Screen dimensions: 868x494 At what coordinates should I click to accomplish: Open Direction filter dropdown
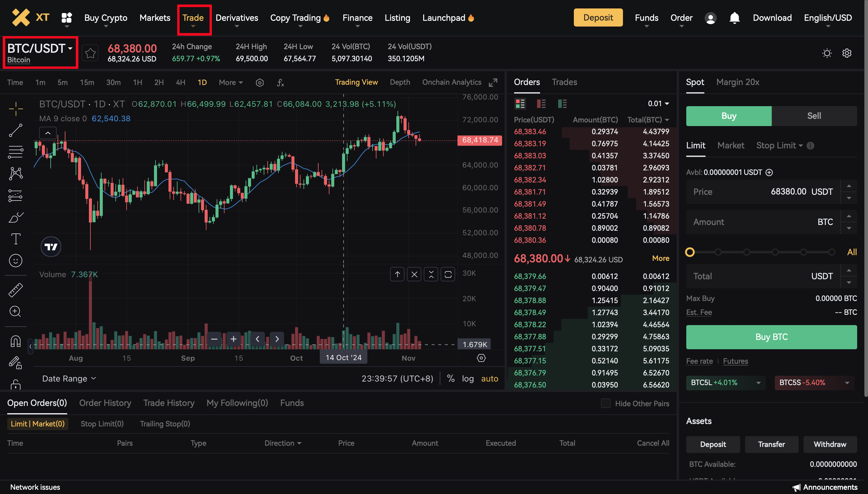tap(283, 443)
